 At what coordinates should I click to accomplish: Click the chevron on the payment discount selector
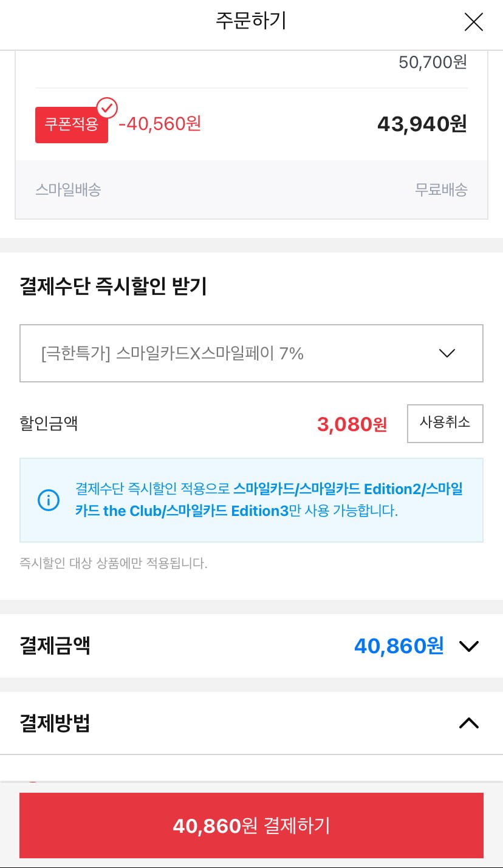pos(448,353)
